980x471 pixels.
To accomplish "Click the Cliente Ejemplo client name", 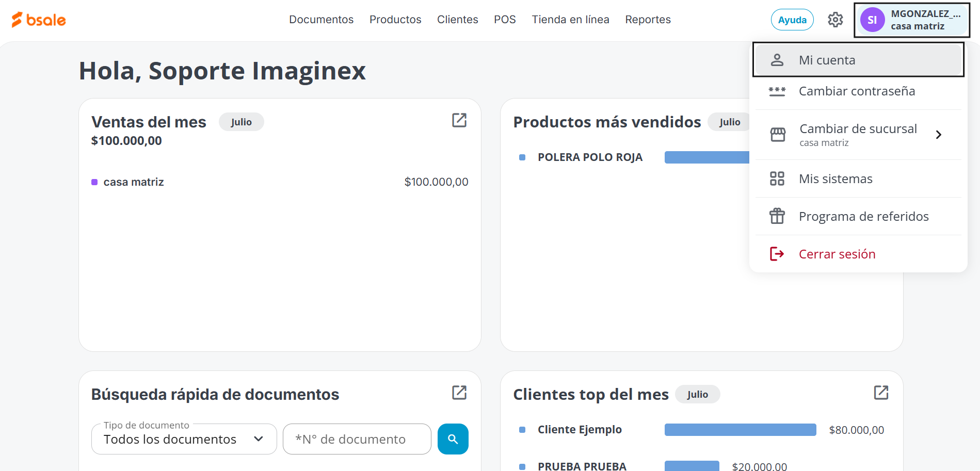I will (580, 430).
